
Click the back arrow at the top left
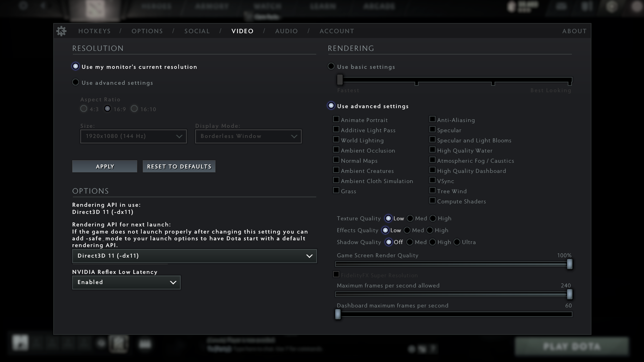coord(42,5)
